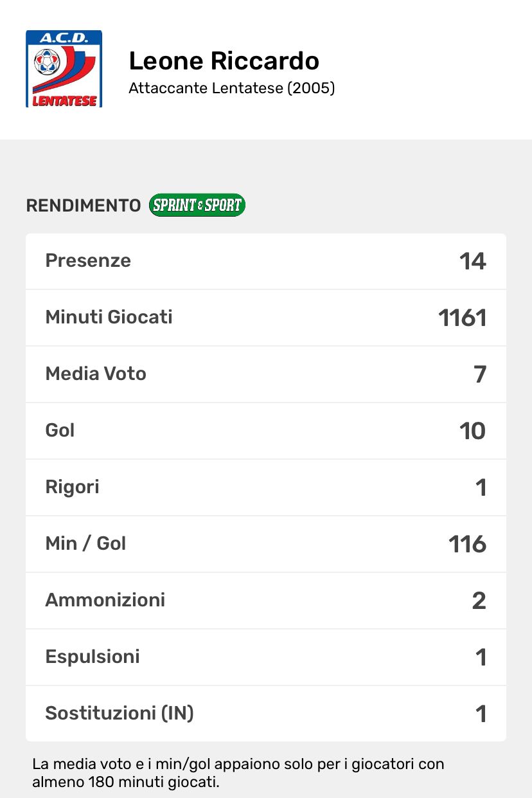Tap the RENDIMENTO section heading
Image resolution: width=532 pixels, height=798 pixels.
coord(84,206)
